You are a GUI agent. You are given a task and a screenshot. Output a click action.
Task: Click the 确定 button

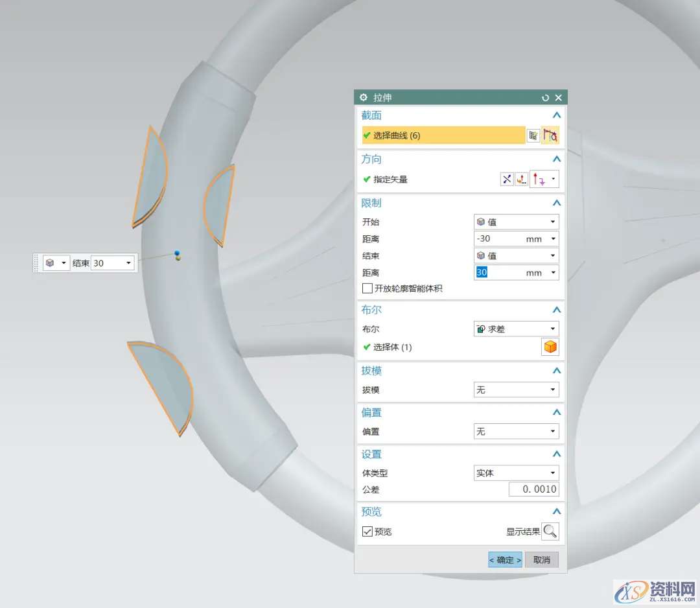tap(505, 560)
